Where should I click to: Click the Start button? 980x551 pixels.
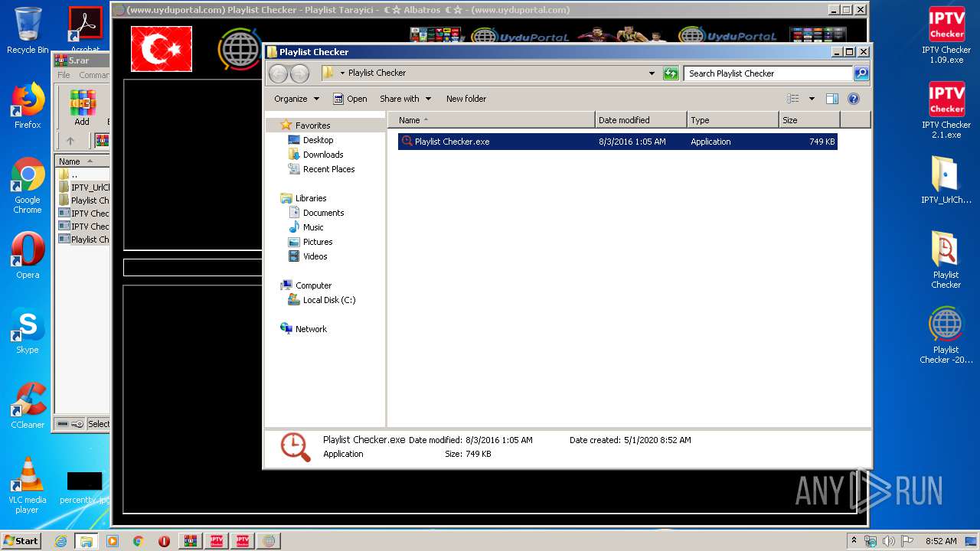click(21, 541)
